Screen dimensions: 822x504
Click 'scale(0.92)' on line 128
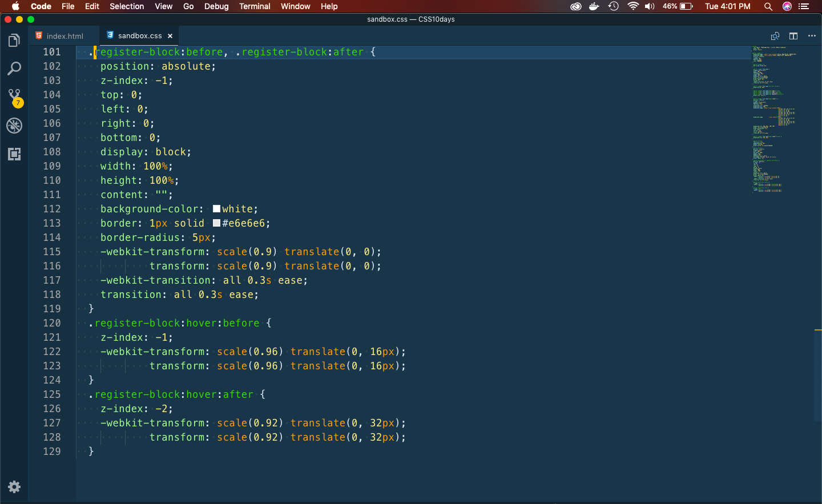point(250,437)
